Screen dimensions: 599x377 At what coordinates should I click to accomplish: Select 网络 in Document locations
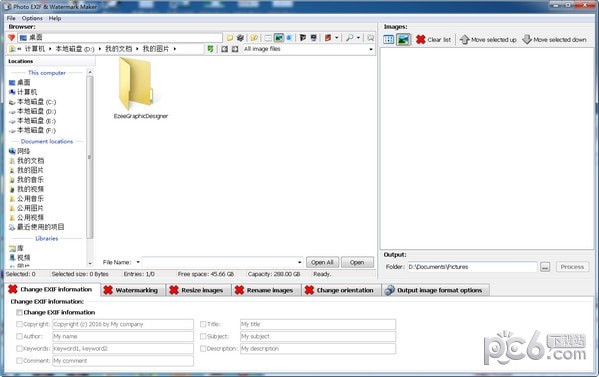(x=19, y=151)
